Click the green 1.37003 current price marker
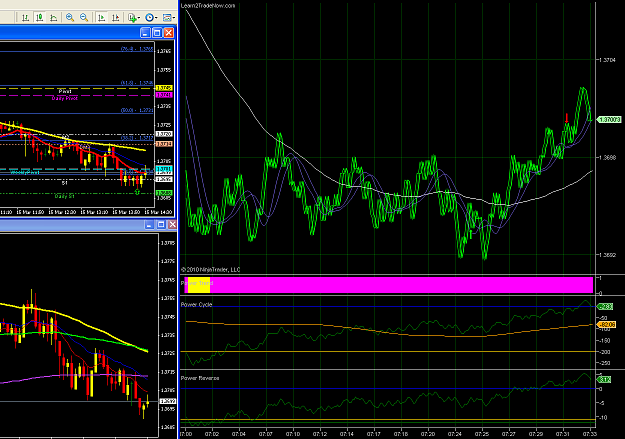The height and width of the screenshot is (439, 625). 609,120
